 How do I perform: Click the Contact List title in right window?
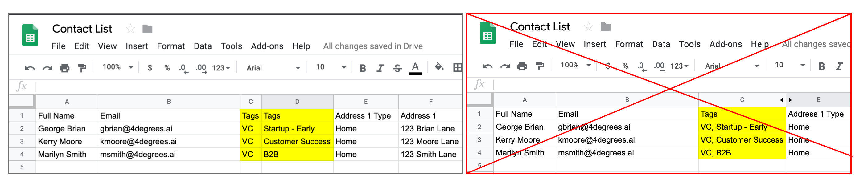(x=540, y=26)
